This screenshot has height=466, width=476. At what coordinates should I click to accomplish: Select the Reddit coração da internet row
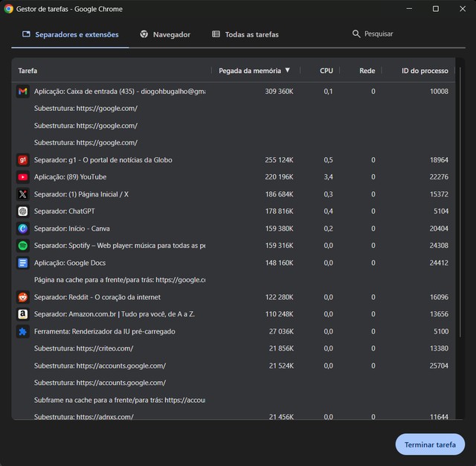pos(233,297)
